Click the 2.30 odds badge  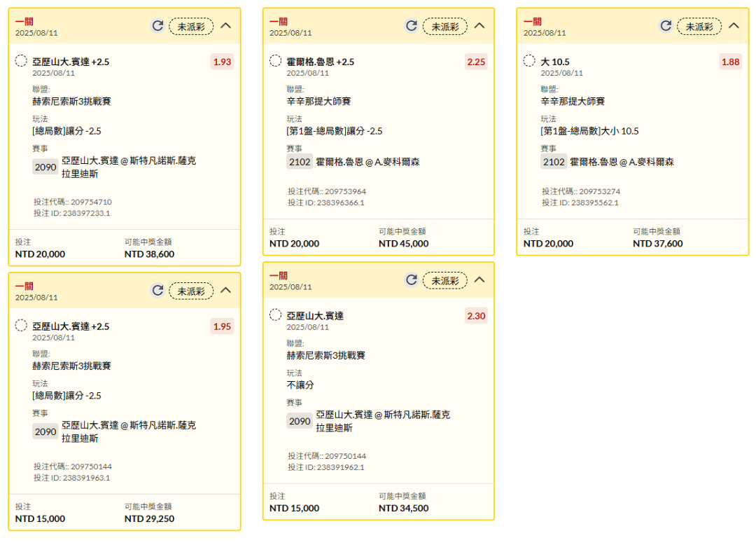point(476,316)
